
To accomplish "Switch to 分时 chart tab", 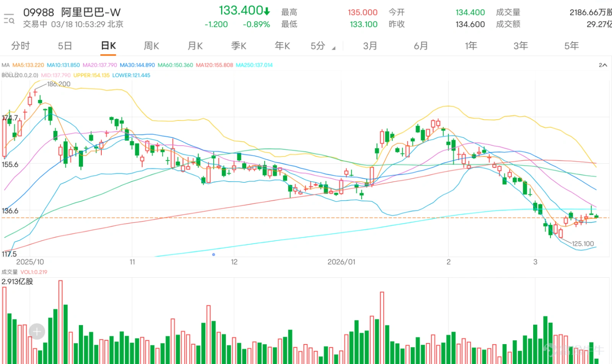I will coord(20,46).
